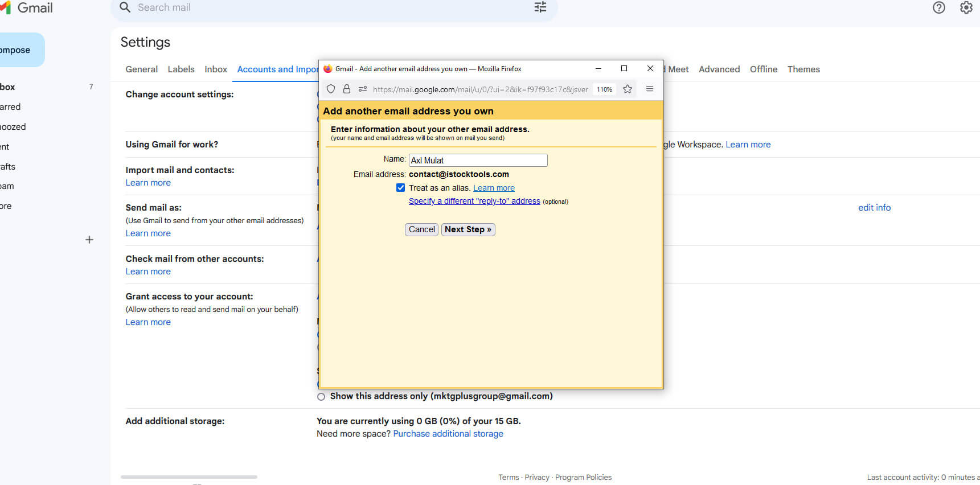Minimize the Firefox popup window
980x485 pixels.
(x=598, y=68)
